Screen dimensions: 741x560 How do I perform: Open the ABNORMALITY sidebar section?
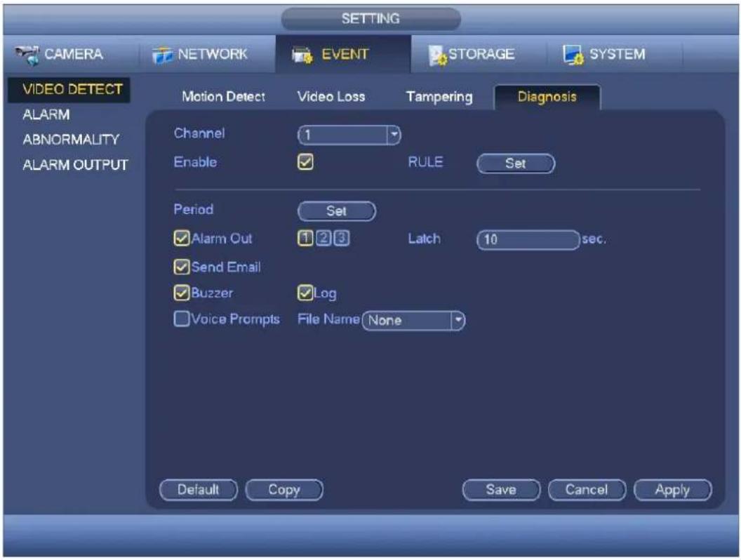pyautogui.click(x=71, y=140)
